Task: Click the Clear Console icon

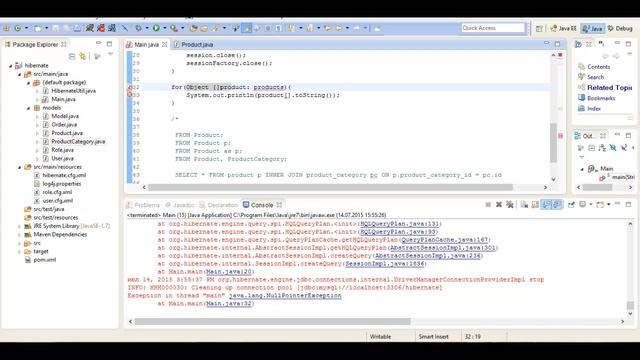Action: (524, 204)
